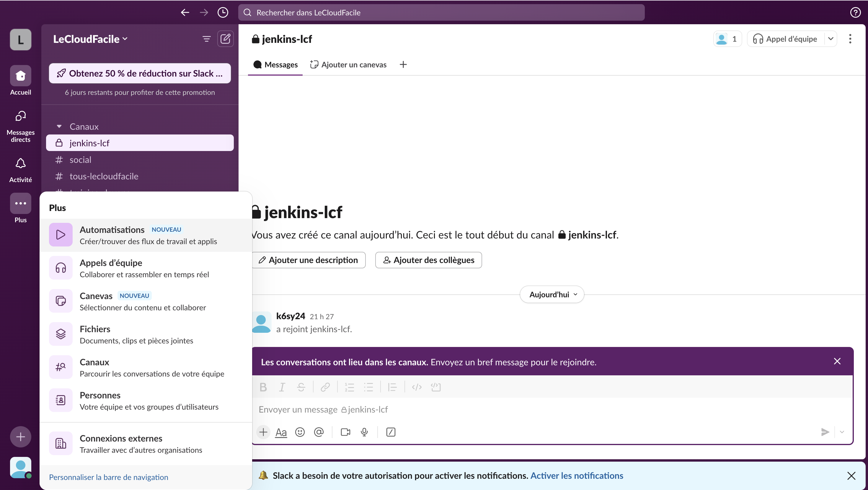Toggle text formatting bar with Aa
This screenshot has height=490, width=868.
(x=281, y=432)
